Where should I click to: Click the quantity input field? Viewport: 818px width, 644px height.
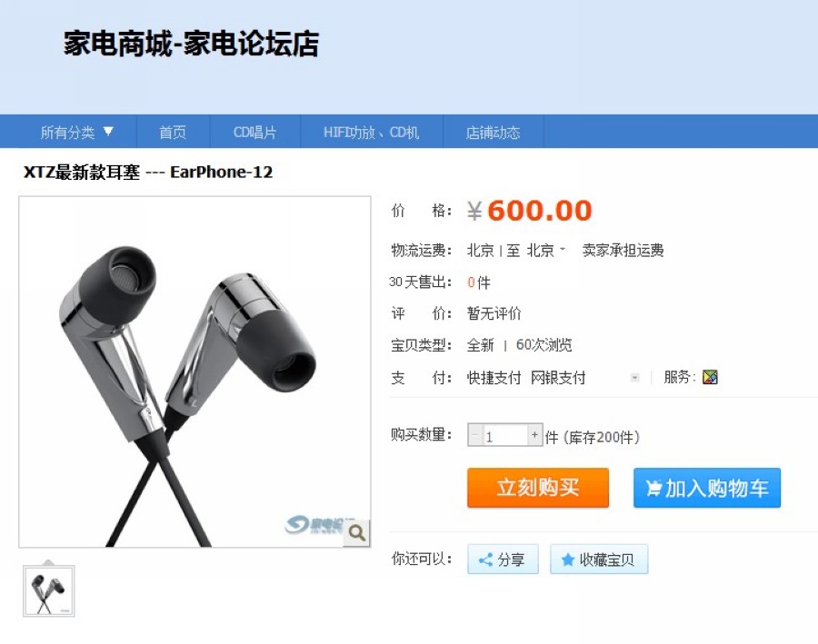505,435
